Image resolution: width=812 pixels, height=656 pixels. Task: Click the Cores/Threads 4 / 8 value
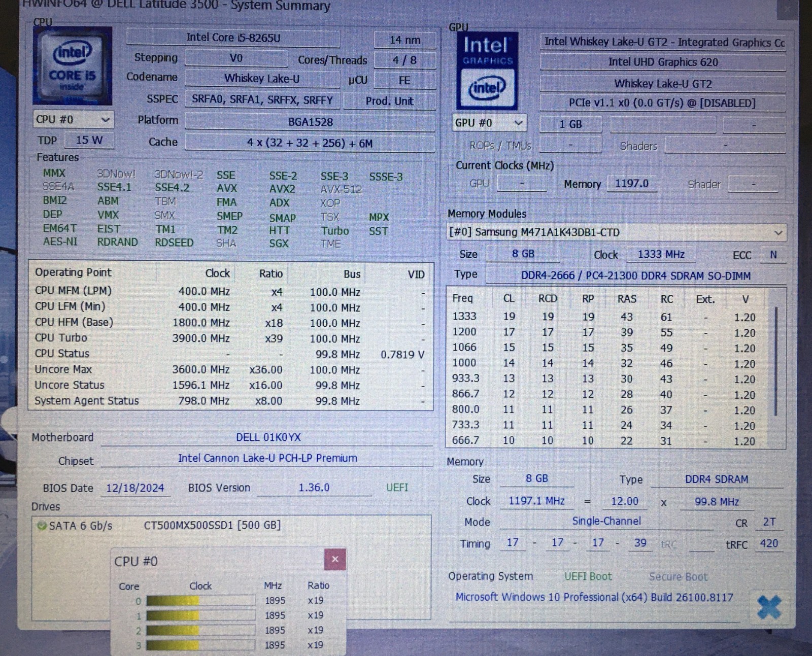pyautogui.click(x=404, y=60)
